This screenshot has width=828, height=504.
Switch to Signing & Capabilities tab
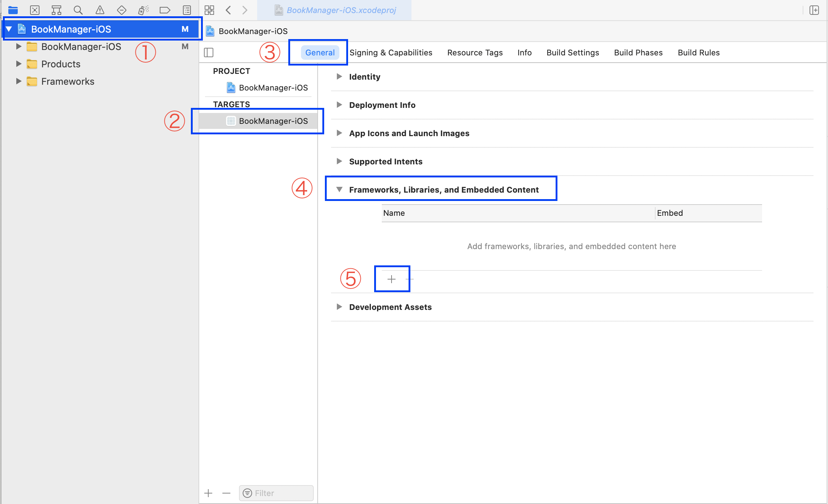coord(391,52)
